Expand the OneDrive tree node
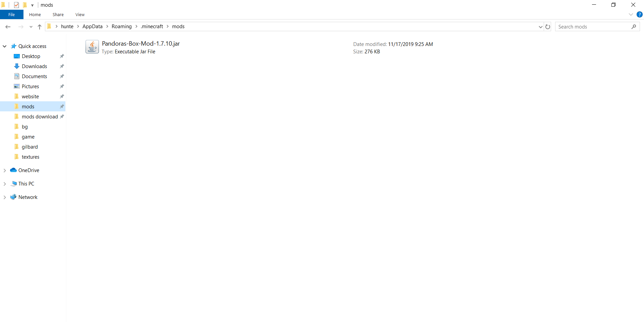The image size is (644, 322). 5,170
